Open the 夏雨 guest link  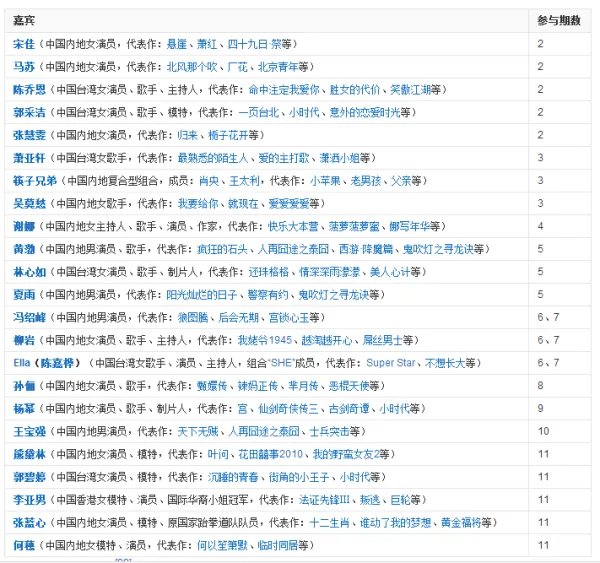pyautogui.click(x=24, y=295)
